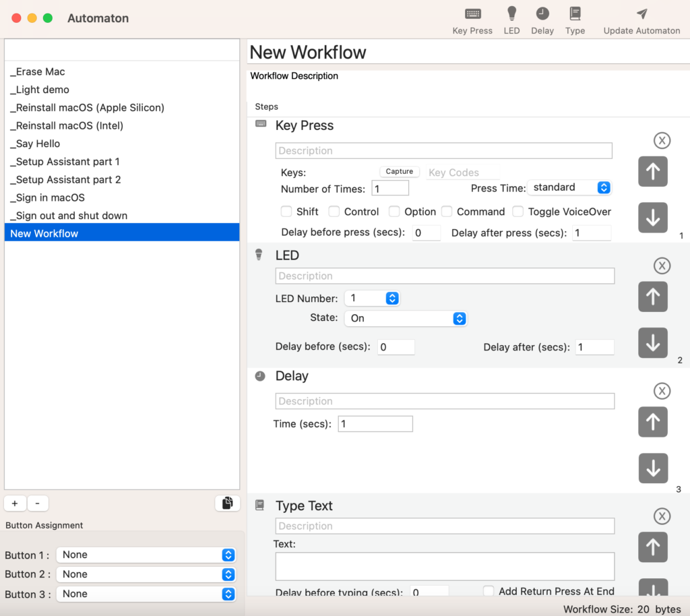Add a Key Press step from toolbar
Screen dimensions: 690x616
click(472, 20)
